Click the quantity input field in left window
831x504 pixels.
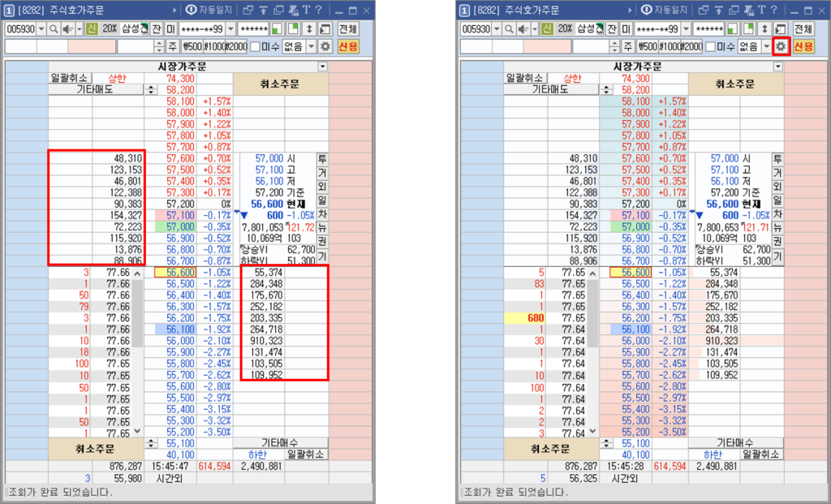(135, 46)
